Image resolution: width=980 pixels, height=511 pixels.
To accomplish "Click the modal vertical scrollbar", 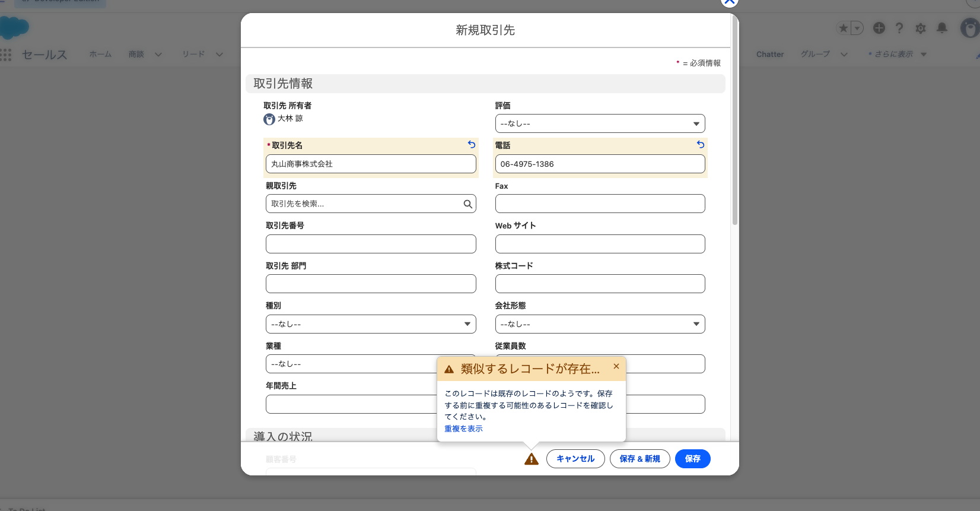I will point(735,122).
